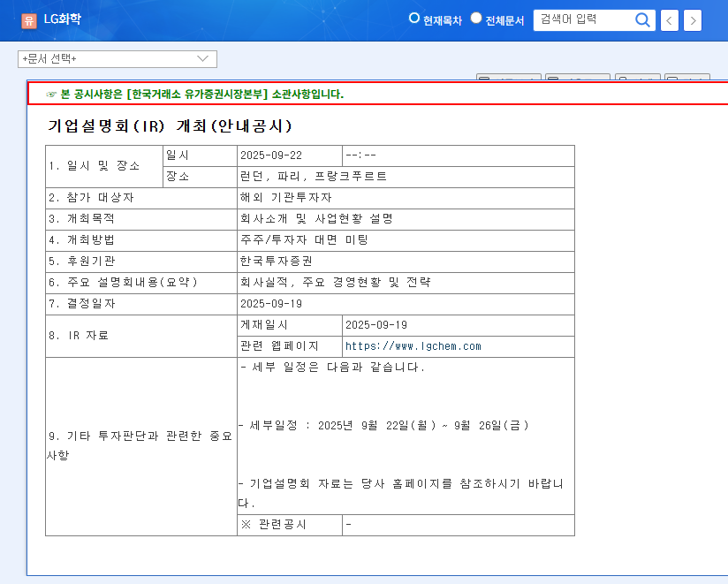
Task: Click the LG화학 company name
Action: click(62, 19)
